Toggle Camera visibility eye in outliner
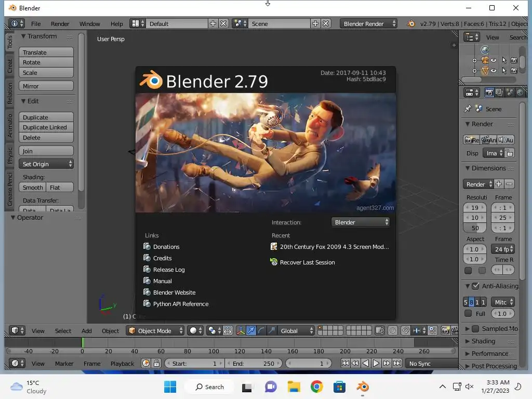The width and height of the screenshot is (532, 399). pyautogui.click(x=494, y=60)
